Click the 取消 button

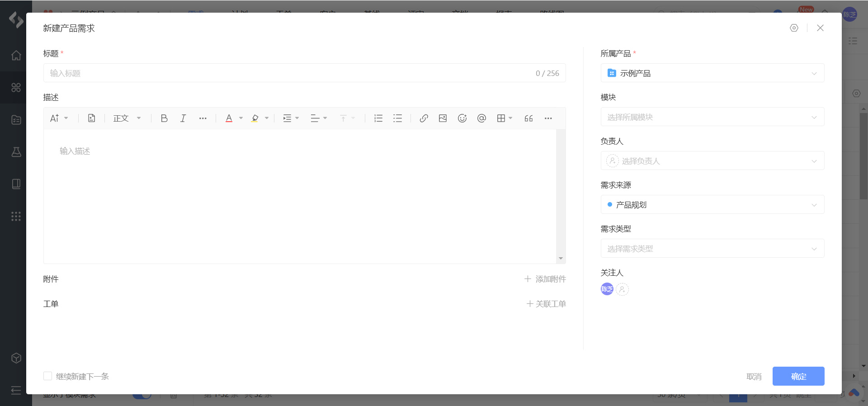pos(754,377)
